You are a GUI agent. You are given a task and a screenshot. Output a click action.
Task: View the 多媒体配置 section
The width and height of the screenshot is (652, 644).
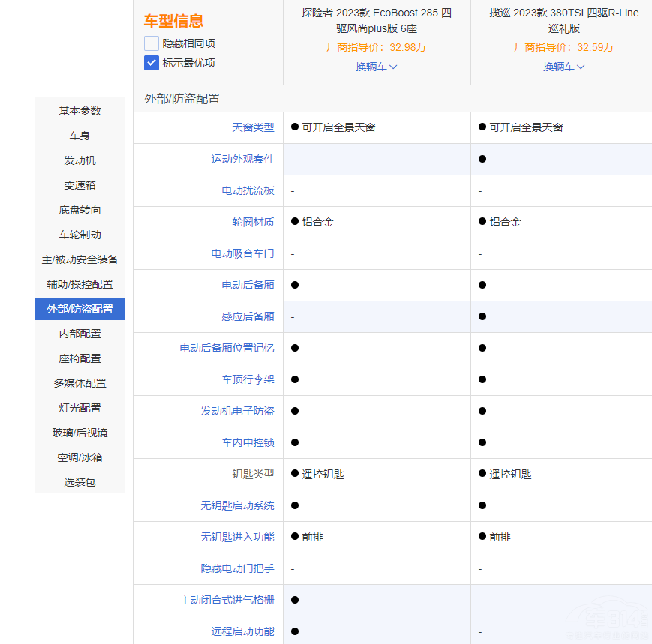coord(80,383)
